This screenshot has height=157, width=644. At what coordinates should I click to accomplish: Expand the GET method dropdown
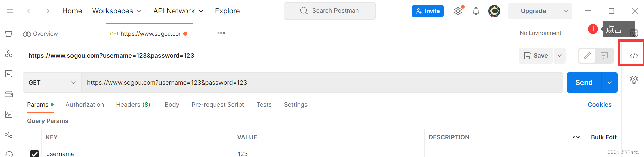tap(52, 83)
